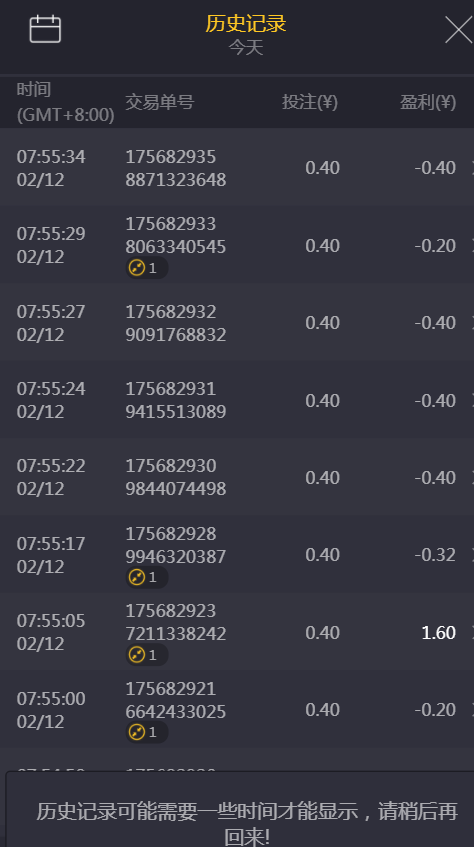
Task: Click the 时间 (GMT+8:00) column header
Action: (65, 102)
